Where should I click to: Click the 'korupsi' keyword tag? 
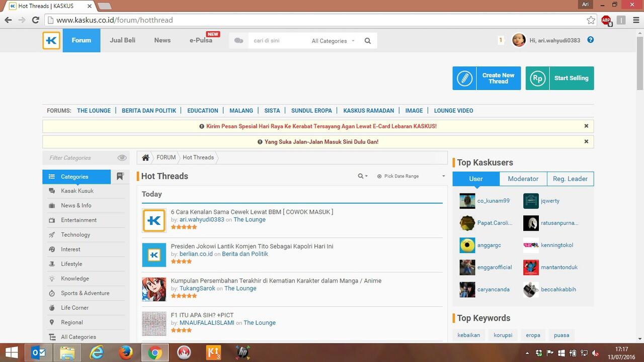(x=503, y=335)
